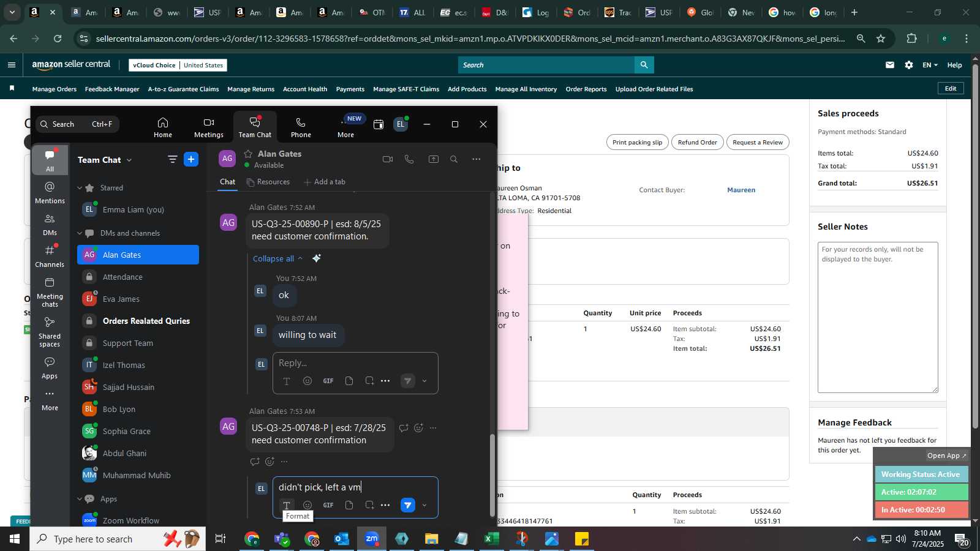Click the Seller Notes text area

pyautogui.click(x=878, y=317)
